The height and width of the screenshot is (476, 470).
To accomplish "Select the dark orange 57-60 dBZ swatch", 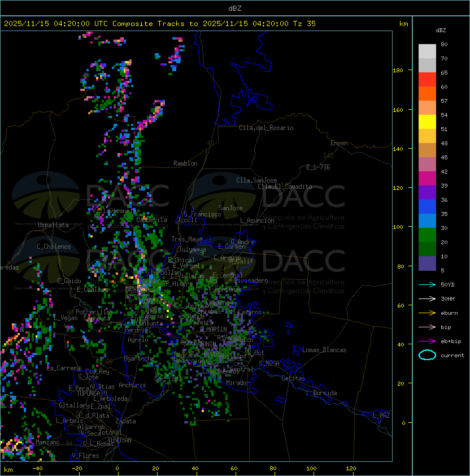I will click(x=427, y=93).
